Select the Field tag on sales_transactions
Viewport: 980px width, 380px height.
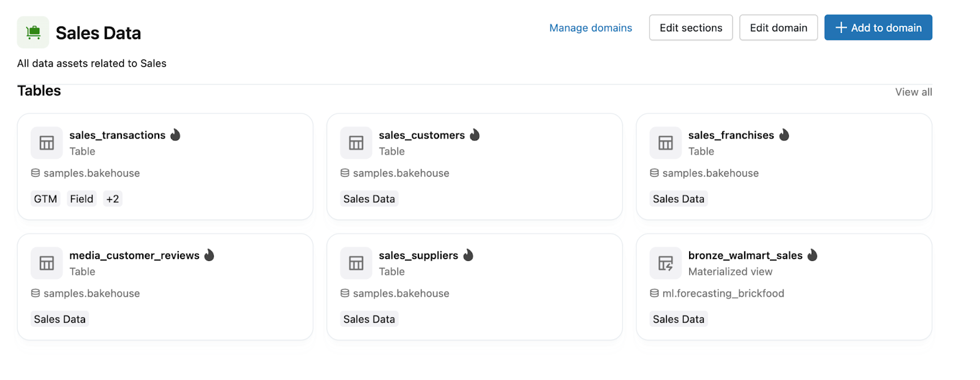(81, 199)
